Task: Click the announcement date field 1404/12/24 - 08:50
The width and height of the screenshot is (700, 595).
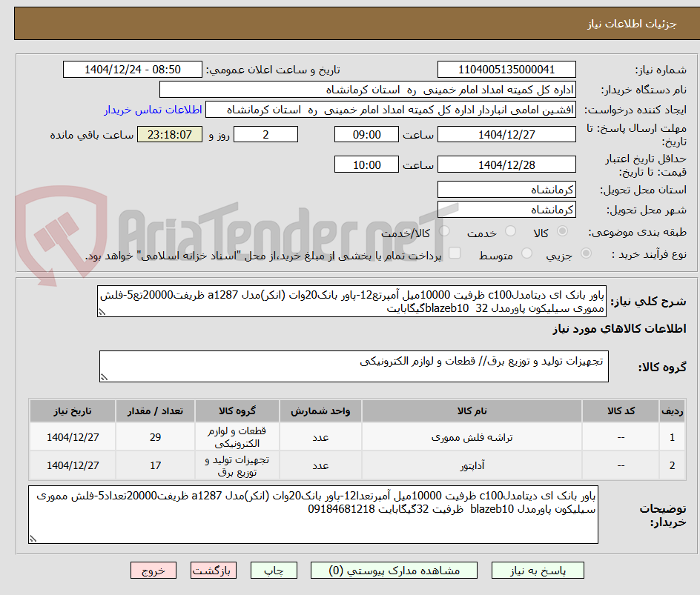Action: [133, 70]
